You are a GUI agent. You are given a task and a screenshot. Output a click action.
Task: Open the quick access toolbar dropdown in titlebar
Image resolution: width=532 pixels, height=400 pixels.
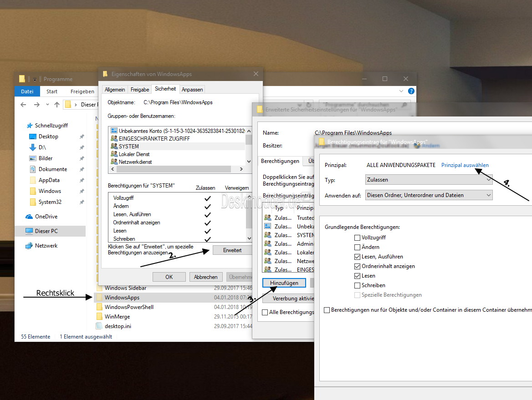coord(35,79)
